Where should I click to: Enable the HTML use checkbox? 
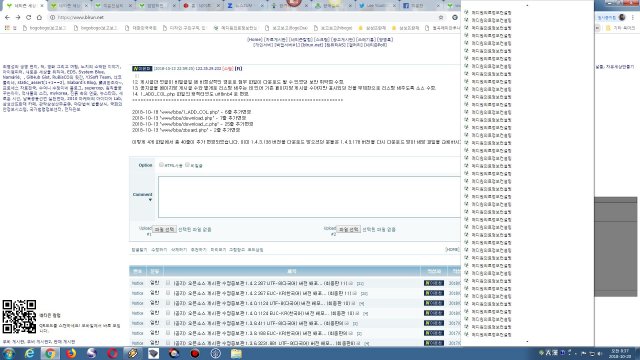pos(161,165)
